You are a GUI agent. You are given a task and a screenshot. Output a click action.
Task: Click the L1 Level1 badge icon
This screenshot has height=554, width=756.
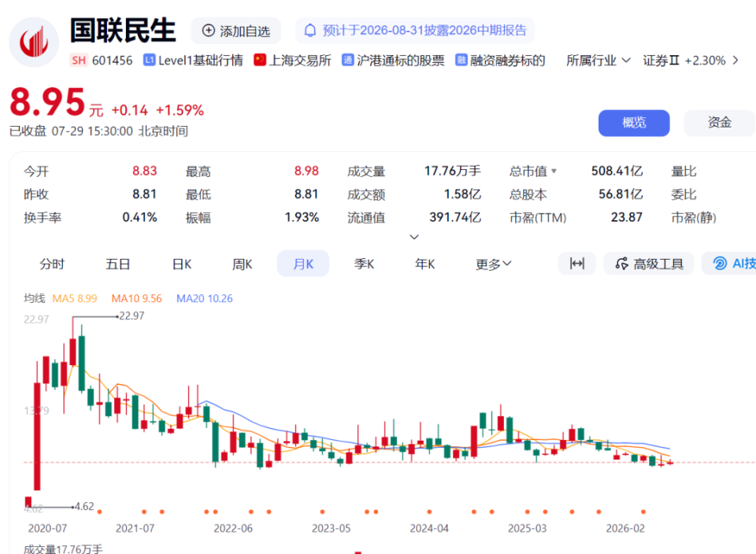point(150,61)
